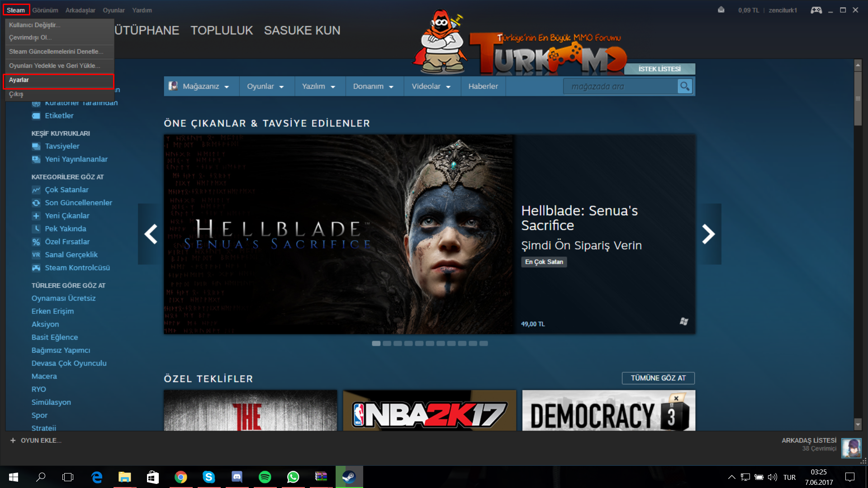Screen dimensions: 868x488
Task: Open Windows Start menu
Action: pos(14,477)
